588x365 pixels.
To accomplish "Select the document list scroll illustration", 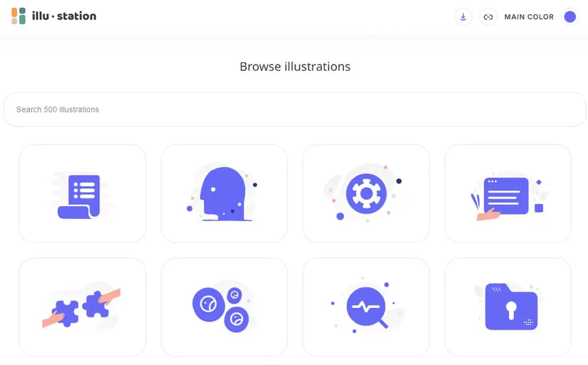I will pos(82,194).
